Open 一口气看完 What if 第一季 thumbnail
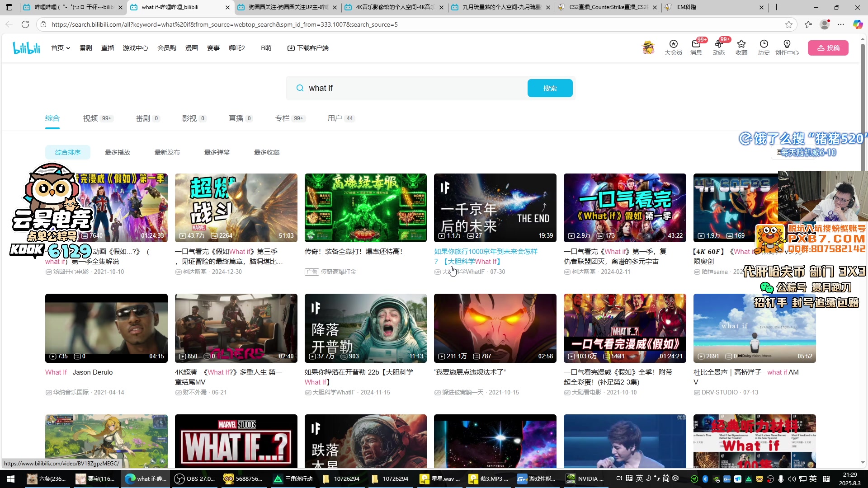Image resolution: width=868 pixels, height=488 pixels. point(625,208)
